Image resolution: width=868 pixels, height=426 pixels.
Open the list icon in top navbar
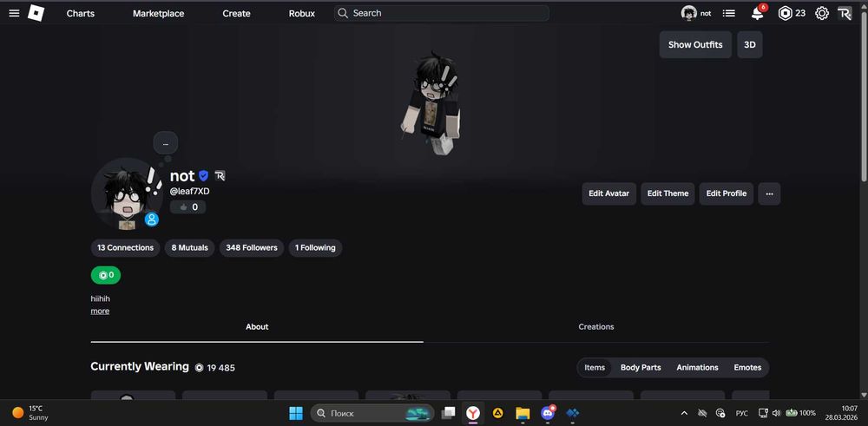[x=729, y=13]
